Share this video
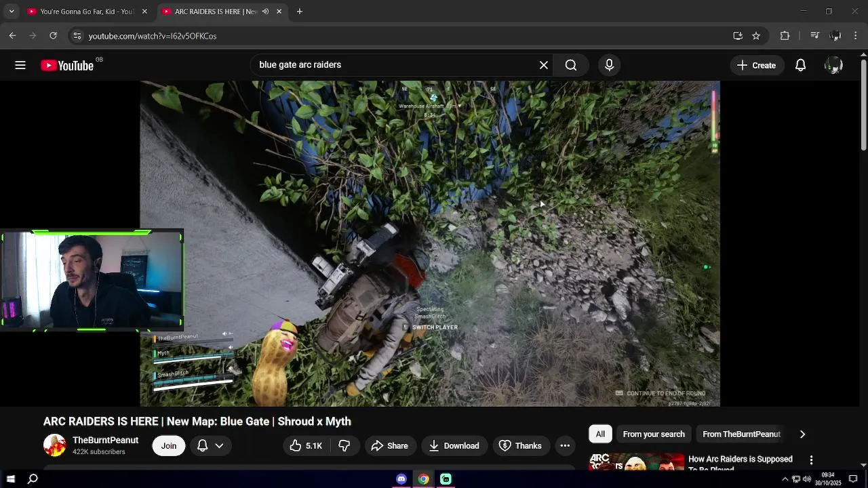The image size is (868, 488). coord(390,445)
